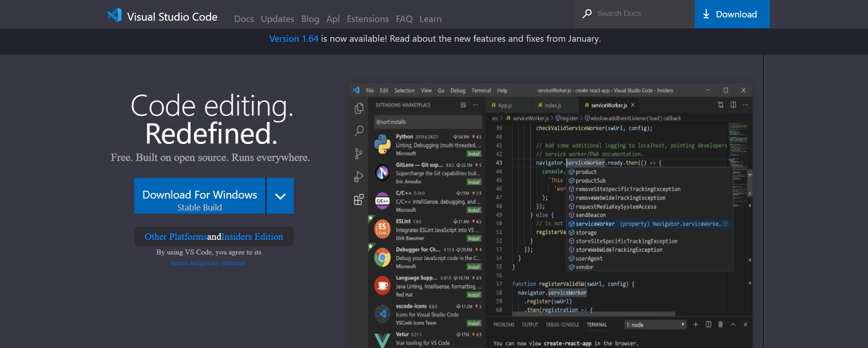Image resolution: width=868 pixels, height=348 pixels.
Task: Switch to the index.js editor tab
Action: pyautogui.click(x=549, y=105)
